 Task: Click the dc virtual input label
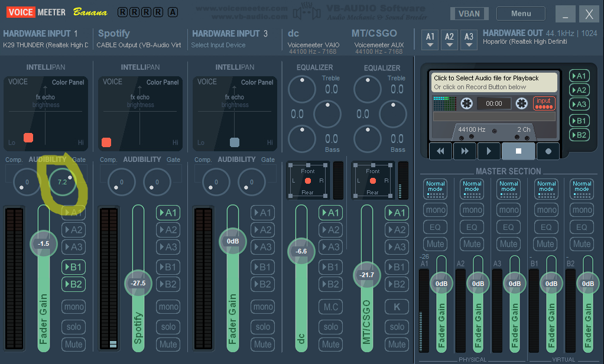click(294, 34)
